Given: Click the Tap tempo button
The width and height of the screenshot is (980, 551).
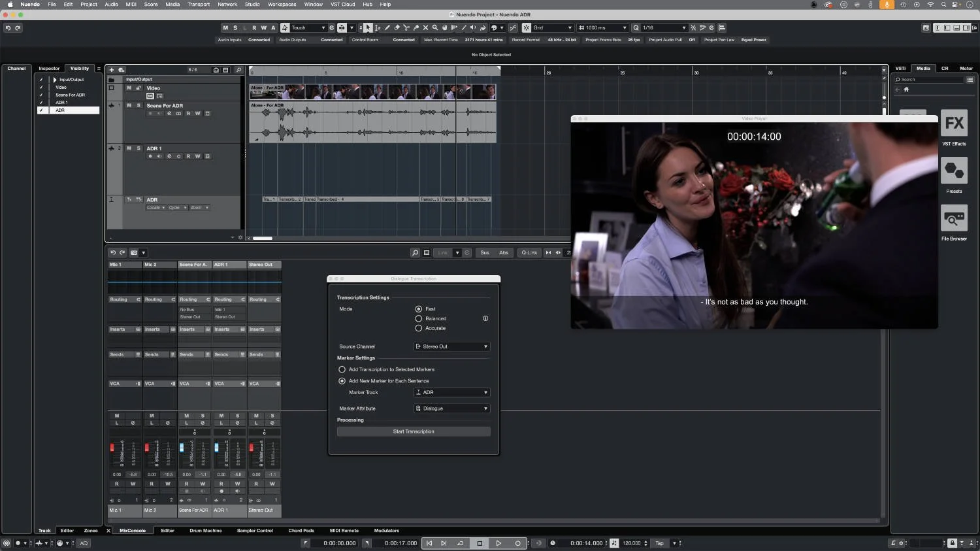Looking at the screenshot, I should [x=659, y=543].
